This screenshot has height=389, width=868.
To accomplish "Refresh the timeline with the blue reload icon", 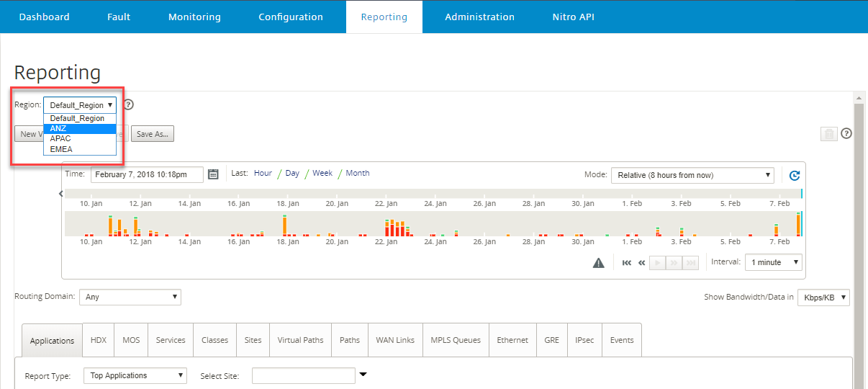I will tap(795, 175).
